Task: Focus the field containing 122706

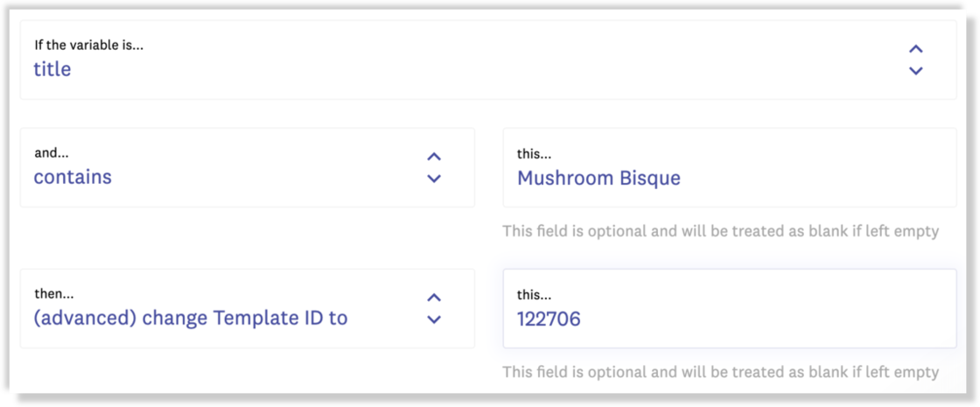Action: pyautogui.click(x=729, y=319)
